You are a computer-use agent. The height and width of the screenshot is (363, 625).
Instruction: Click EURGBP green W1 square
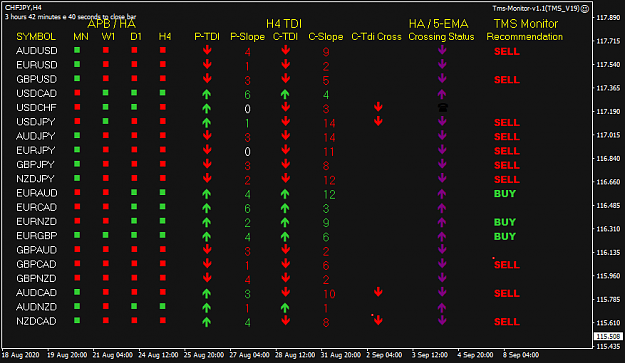click(106, 235)
